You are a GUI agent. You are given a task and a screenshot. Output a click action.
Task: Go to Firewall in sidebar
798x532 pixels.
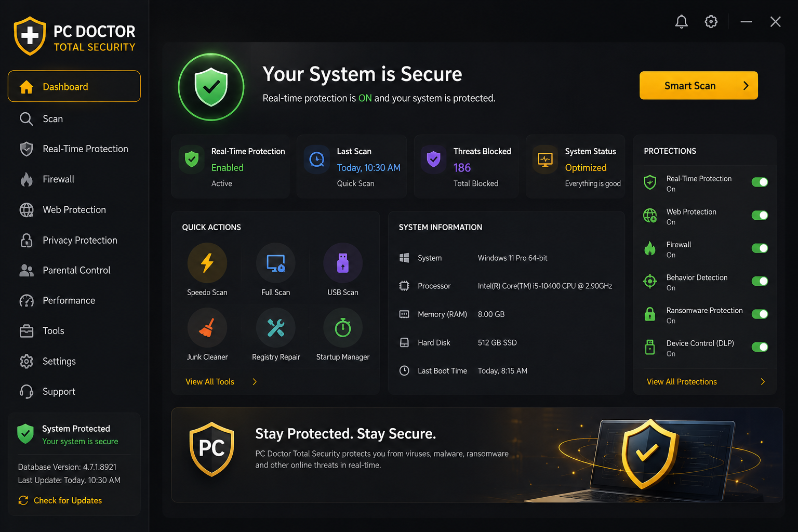pyautogui.click(x=74, y=179)
